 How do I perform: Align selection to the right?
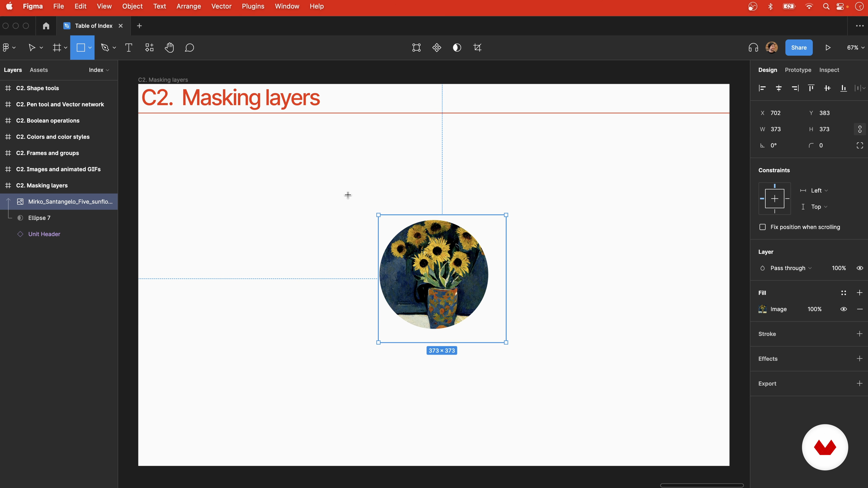pyautogui.click(x=795, y=88)
